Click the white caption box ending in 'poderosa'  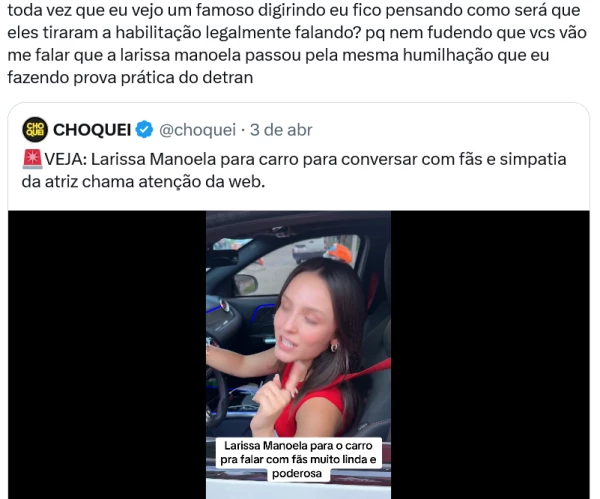coord(298,459)
